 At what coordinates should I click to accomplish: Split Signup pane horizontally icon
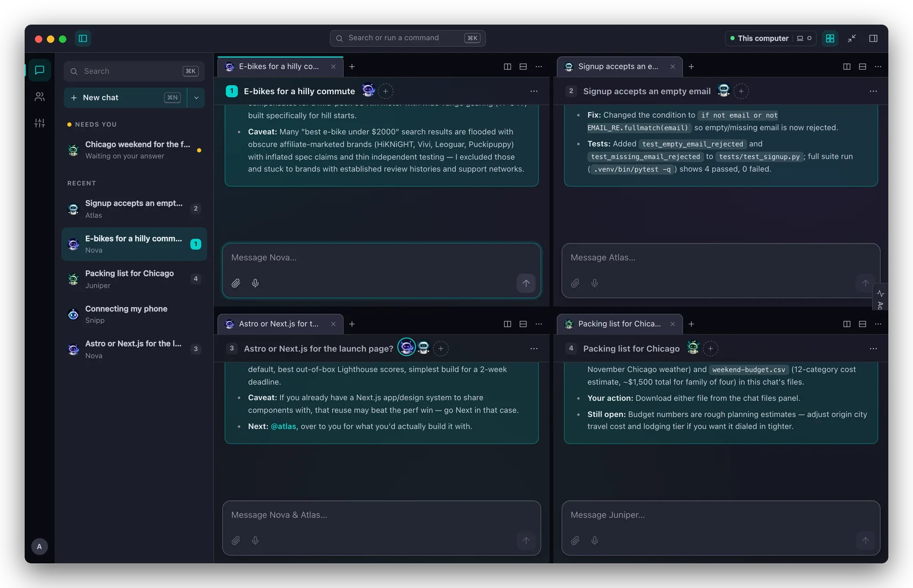[862, 67]
